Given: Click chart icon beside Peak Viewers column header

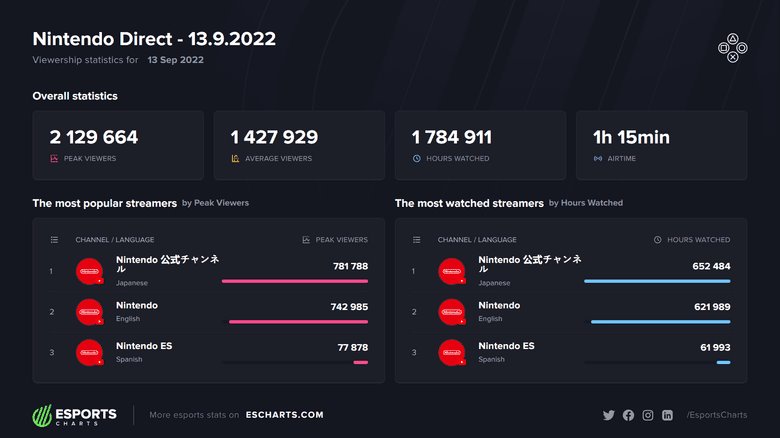Looking at the screenshot, I should click(x=306, y=240).
